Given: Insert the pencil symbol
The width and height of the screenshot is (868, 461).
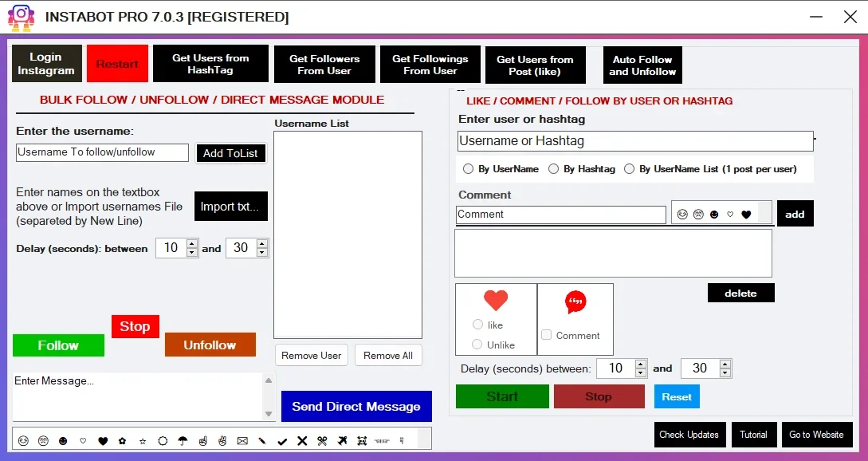Looking at the screenshot, I should pyautogui.click(x=262, y=441).
